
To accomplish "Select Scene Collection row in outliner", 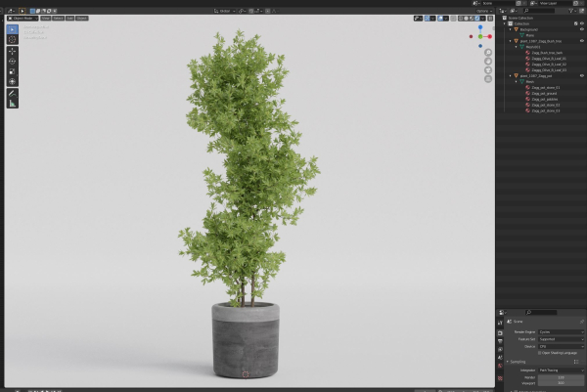I will [541, 18].
